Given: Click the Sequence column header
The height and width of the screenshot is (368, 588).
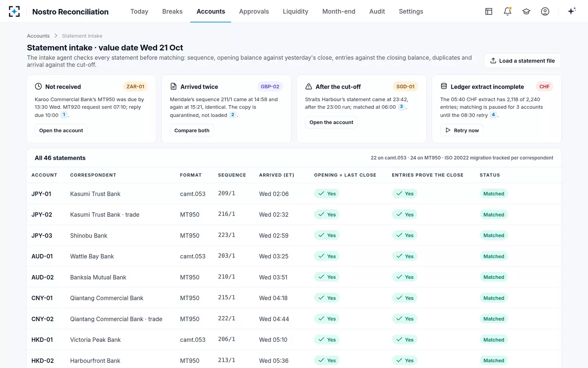Looking at the screenshot, I should [x=232, y=175].
